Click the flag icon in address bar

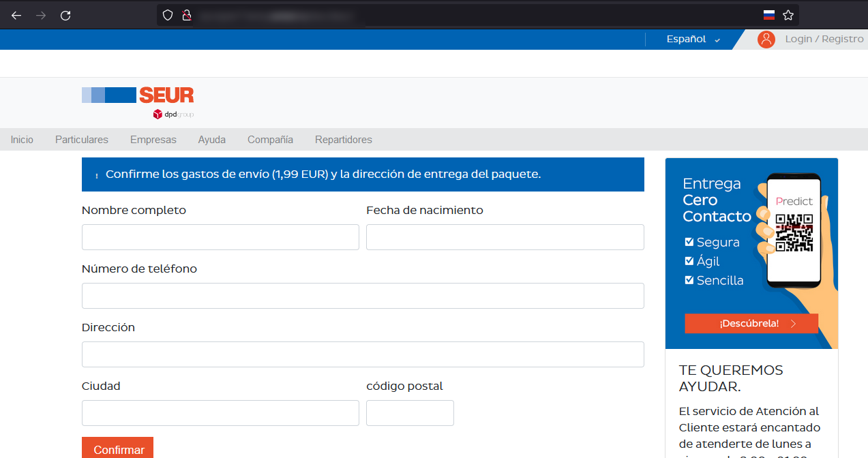pyautogui.click(x=769, y=15)
